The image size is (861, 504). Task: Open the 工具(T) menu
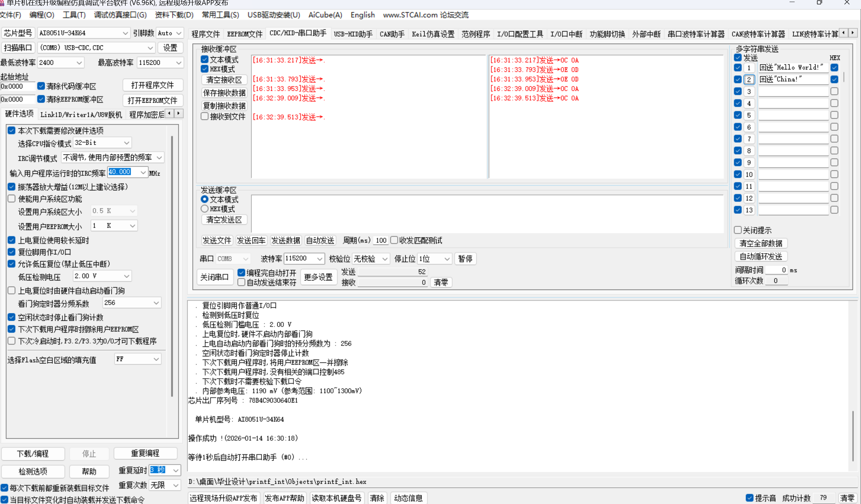pyautogui.click(x=74, y=15)
